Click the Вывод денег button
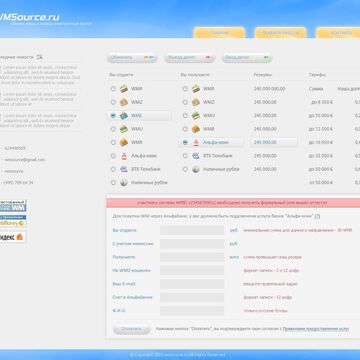360x360 pixels. [x=189, y=57]
